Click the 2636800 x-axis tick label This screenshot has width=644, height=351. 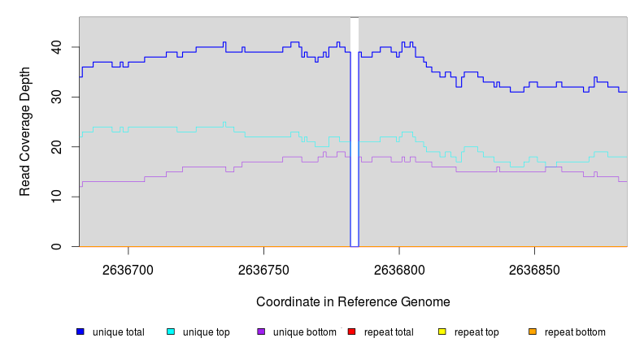tap(398, 270)
